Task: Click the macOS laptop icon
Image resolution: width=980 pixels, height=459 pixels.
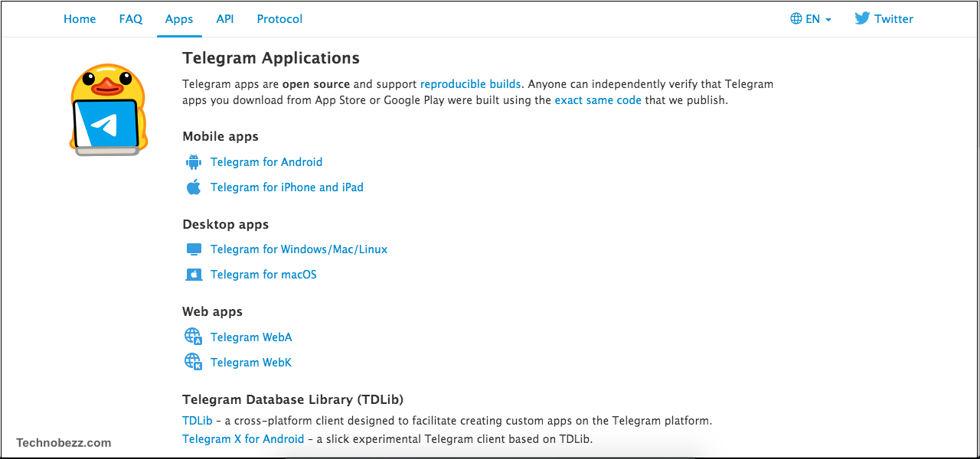Action: (x=194, y=275)
